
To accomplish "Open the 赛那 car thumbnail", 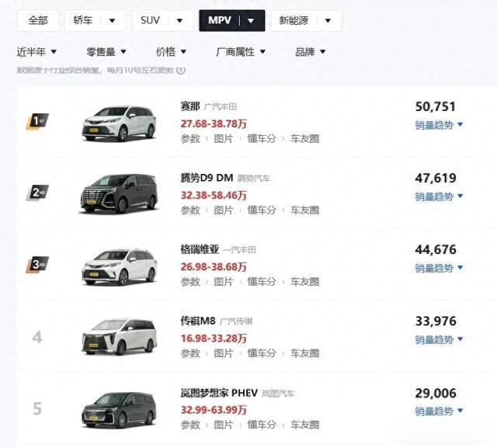I will pos(119,123).
